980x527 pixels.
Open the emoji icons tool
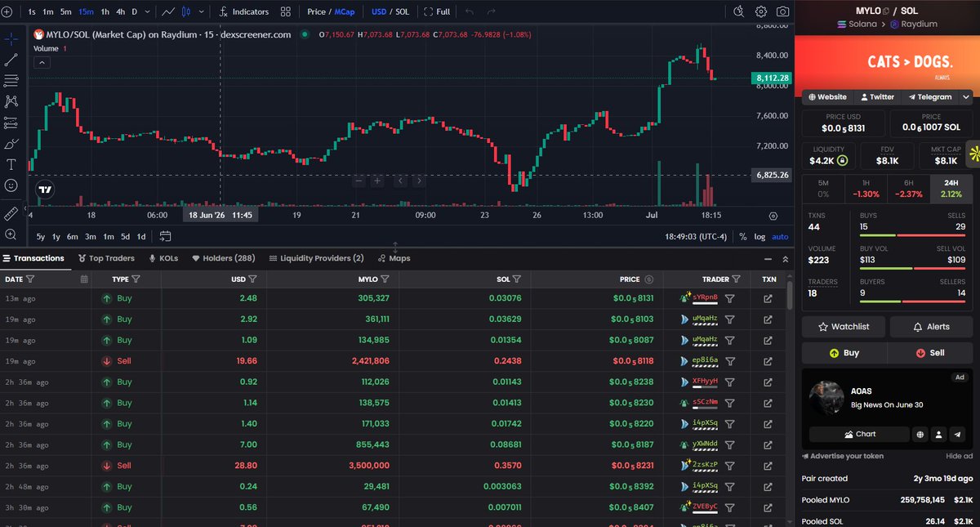point(11,185)
